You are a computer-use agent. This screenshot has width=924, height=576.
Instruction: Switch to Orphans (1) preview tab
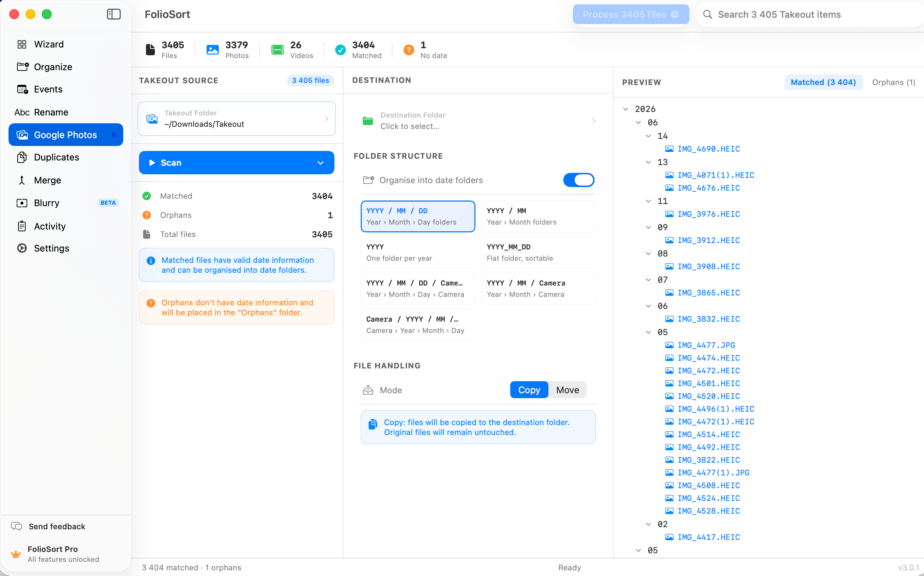[893, 82]
